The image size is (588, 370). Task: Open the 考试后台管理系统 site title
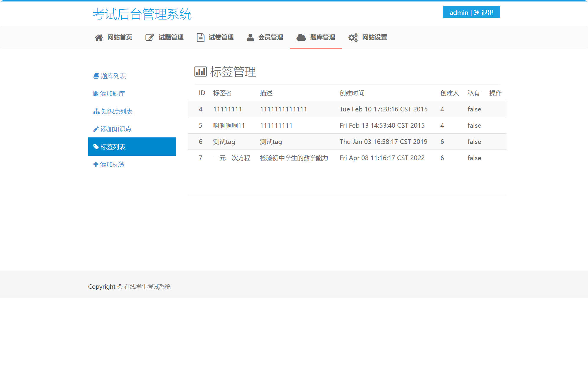tap(143, 14)
